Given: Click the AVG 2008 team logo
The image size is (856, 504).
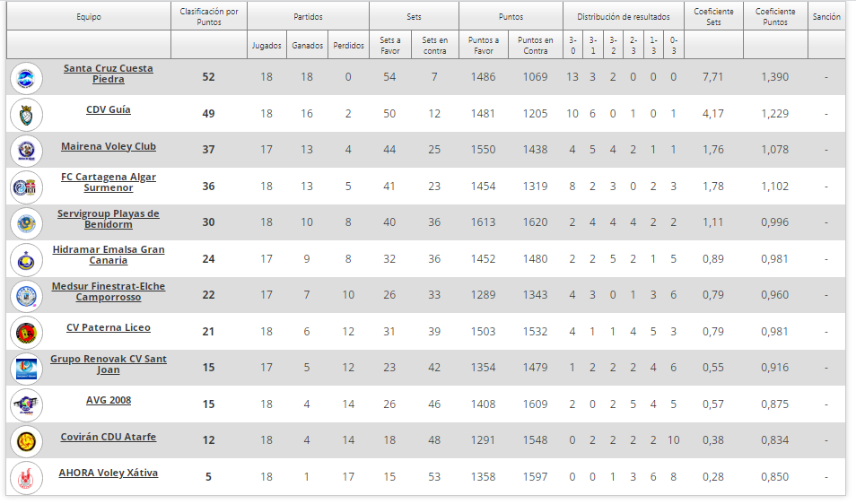Looking at the screenshot, I should click(x=26, y=405).
